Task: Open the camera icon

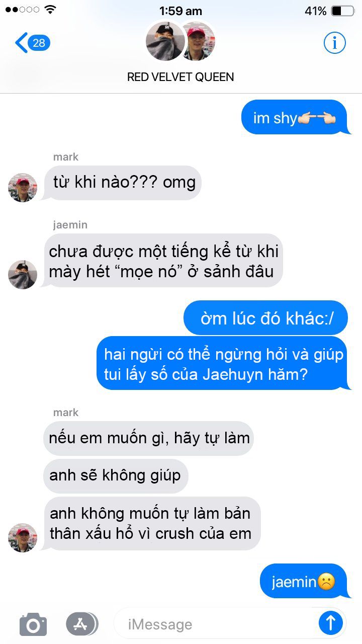Action: pos(33,624)
